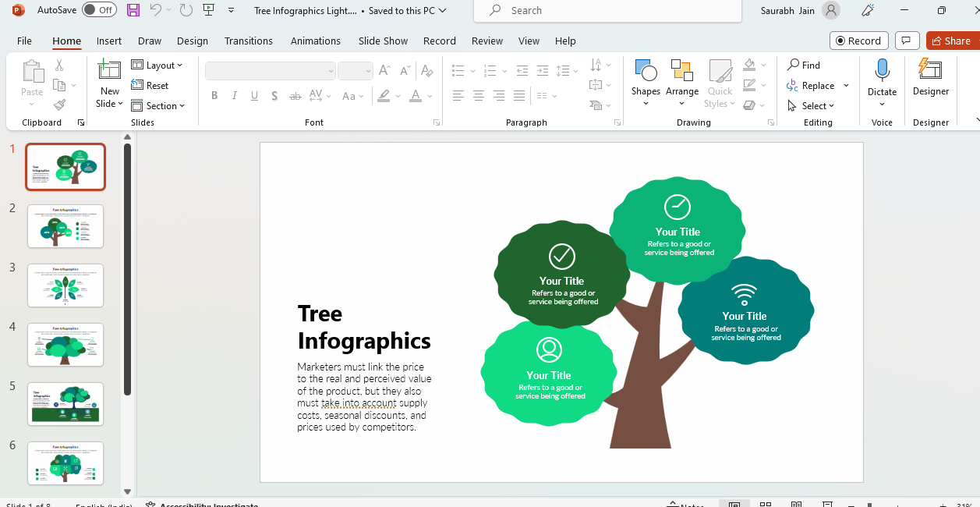The height and width of the screenshot is (507, 980).
Task: Click Clear All Formatting icon
Action: click(426, 70)
